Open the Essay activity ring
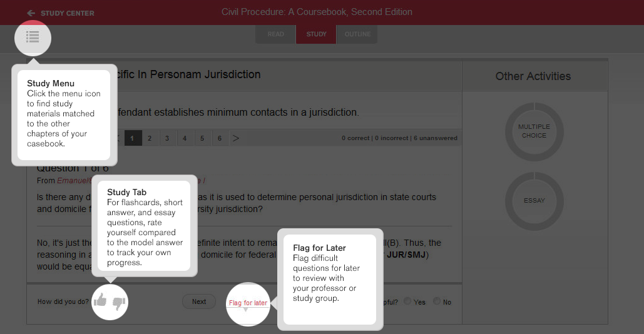Screen dimensions: 644x334 pyautogui.click(x=534, y=201)
